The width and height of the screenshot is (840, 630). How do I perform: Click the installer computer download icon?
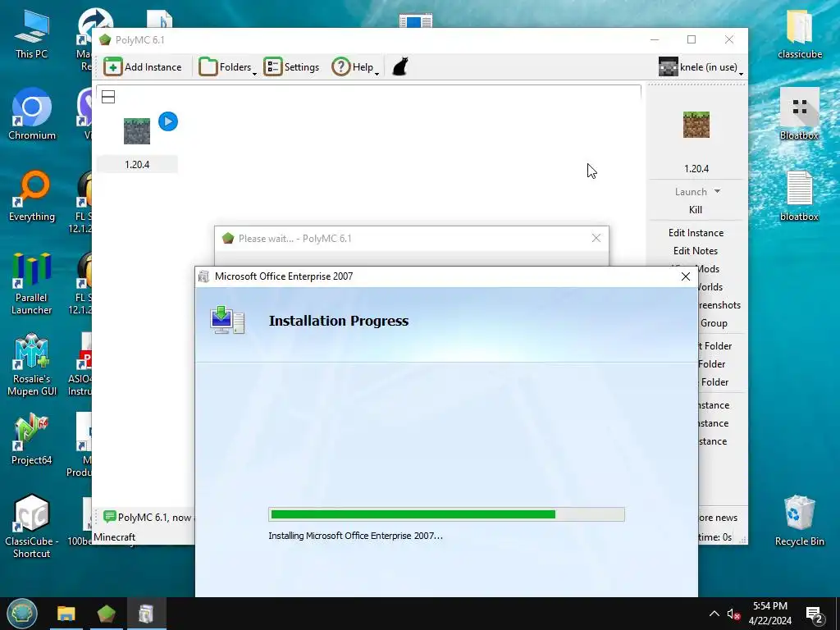pos(227,320)
